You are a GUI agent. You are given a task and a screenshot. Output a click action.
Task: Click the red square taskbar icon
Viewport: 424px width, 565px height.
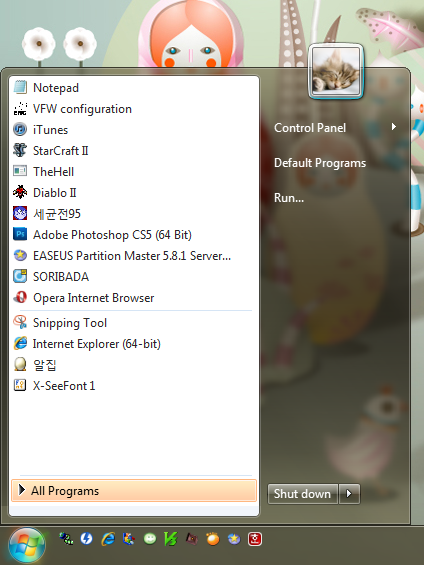tap(255, 539)
